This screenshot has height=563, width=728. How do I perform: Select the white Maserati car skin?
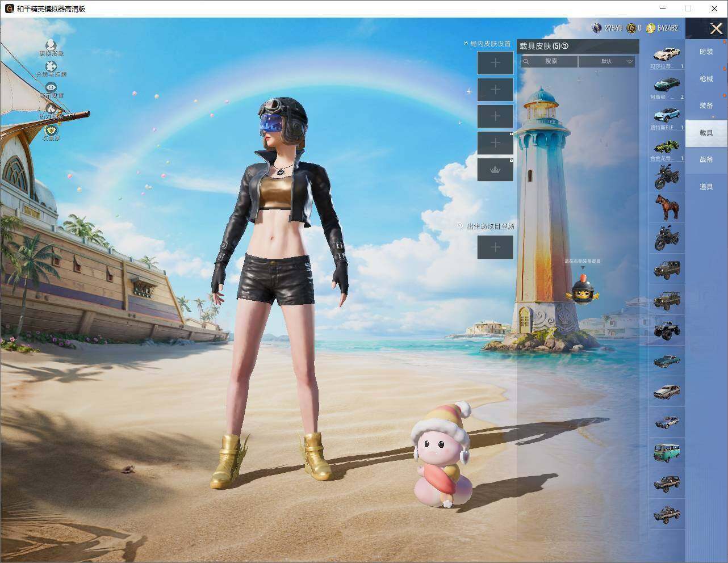667,55
